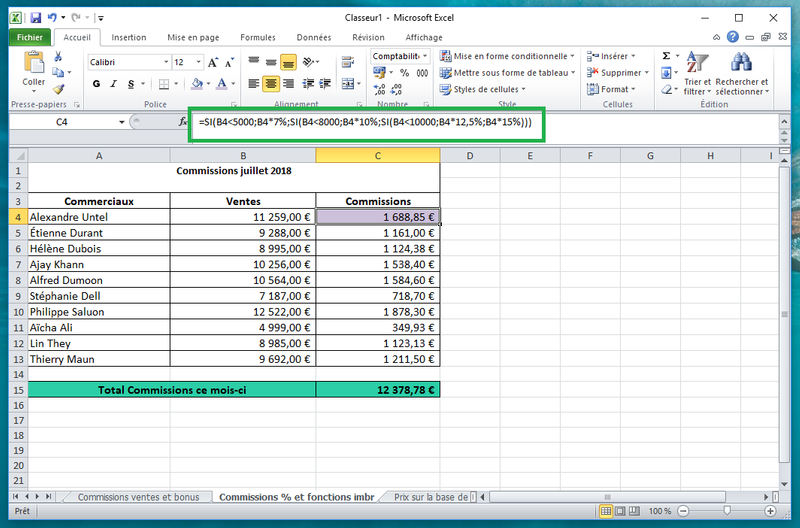Toggle center horizontal alignment
Screen dimensions: 800x528
pos(270,84)
